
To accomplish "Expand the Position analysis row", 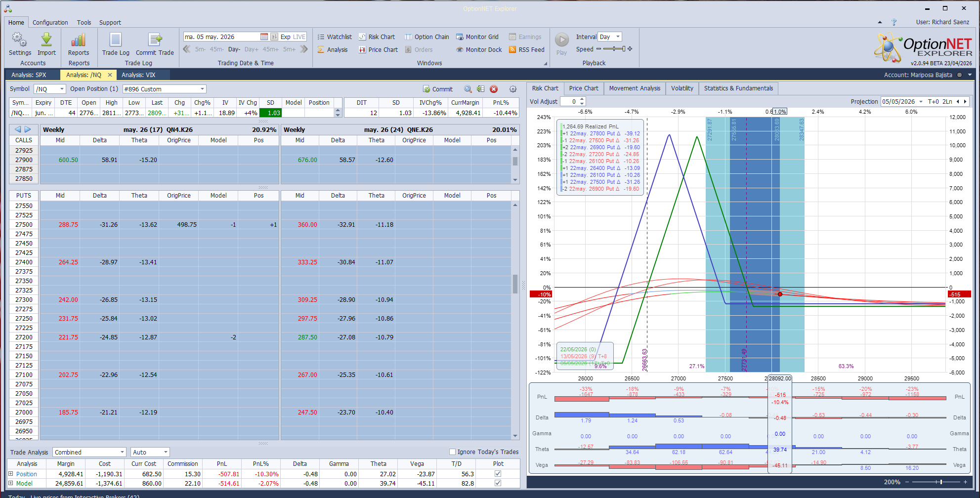I will point(11,474).
